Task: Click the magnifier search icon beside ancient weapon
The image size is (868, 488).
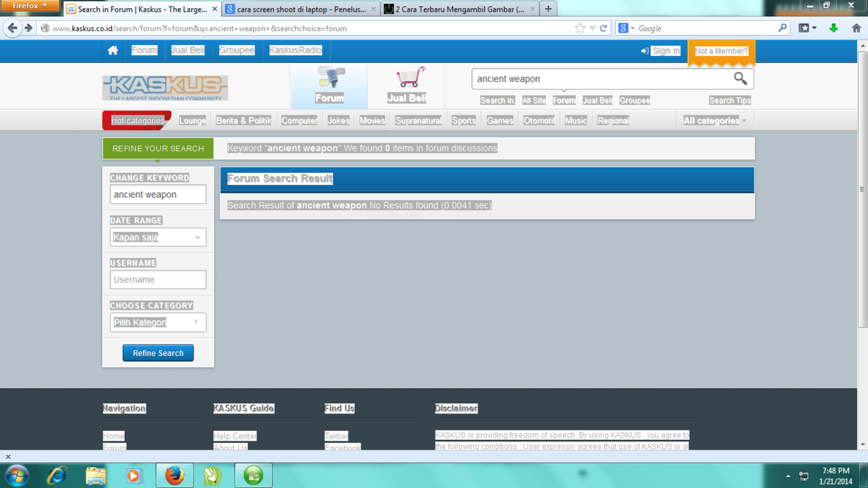Action: [741, 79]
